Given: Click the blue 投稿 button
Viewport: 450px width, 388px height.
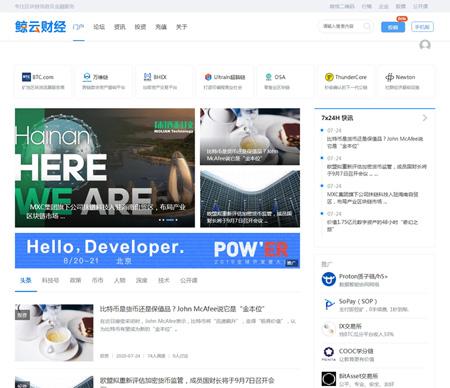Looking at the screenshot, I should (393, 27).
